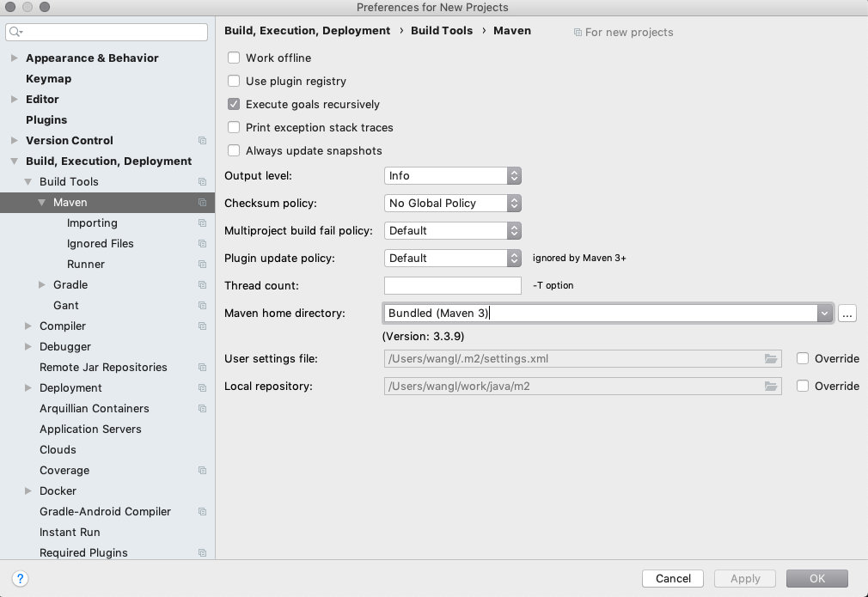The height and width of the screenshot is (597, 868).
Task: Click folder icon in User settings file field
Action: (x=771, y=359)
